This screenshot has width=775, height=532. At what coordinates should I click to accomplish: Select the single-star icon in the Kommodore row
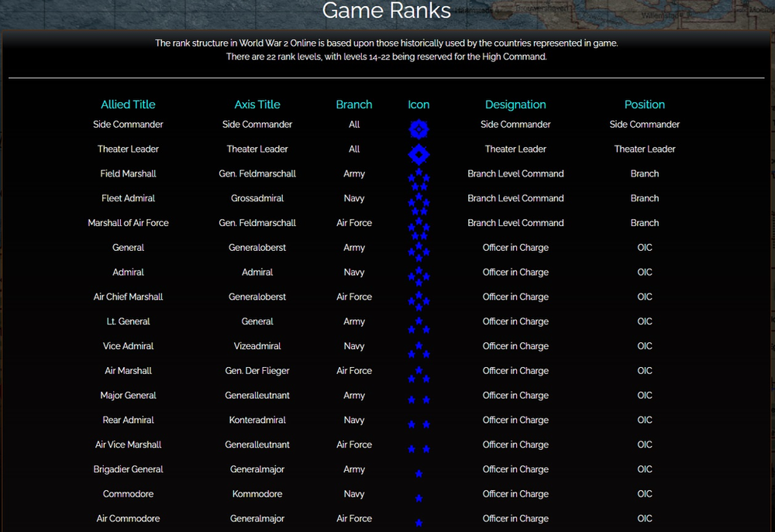point(418,499)
